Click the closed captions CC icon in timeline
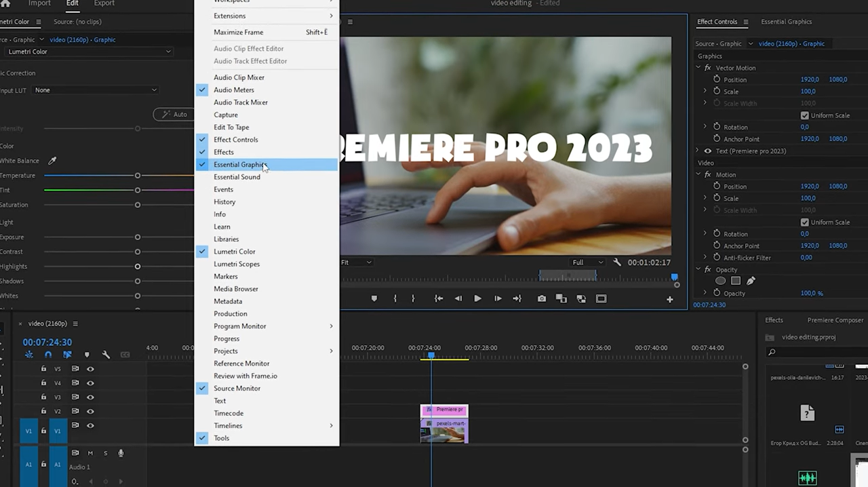The height and width of the screenshot is (487, 868). (x=125, y=355)
